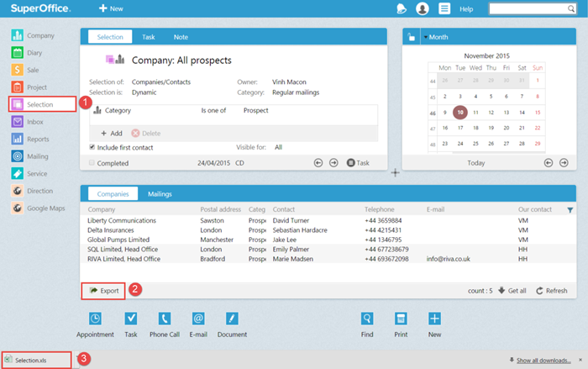Click the Add criteria button

pos(112,134)
